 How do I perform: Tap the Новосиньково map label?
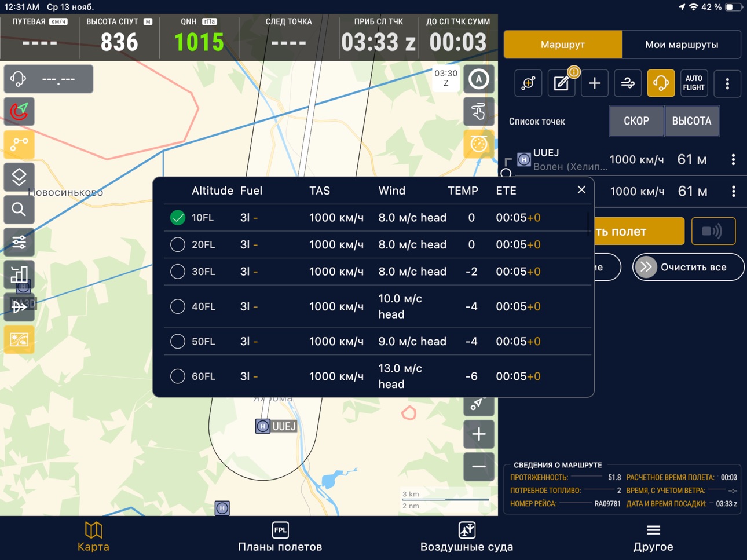[65, 192]
